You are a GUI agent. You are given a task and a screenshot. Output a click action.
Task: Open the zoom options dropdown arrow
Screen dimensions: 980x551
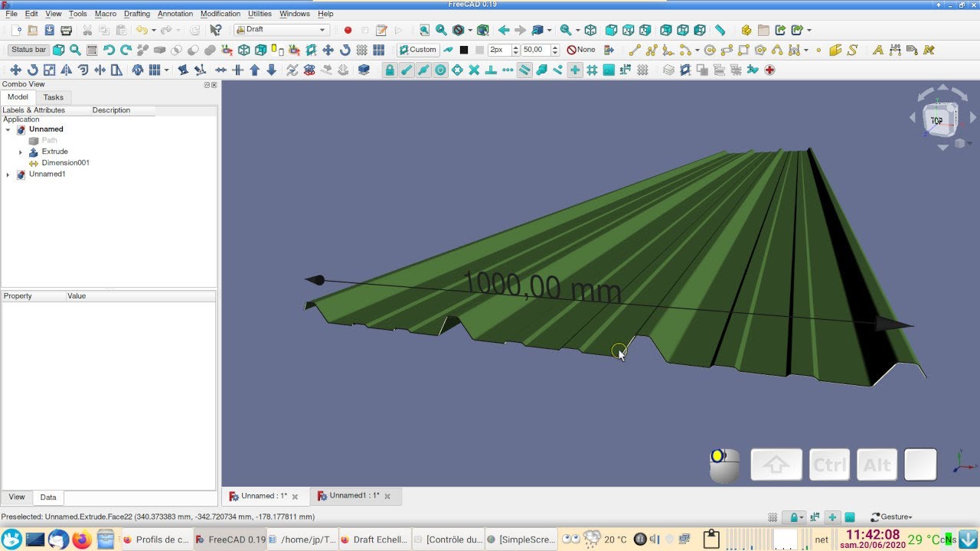(x=577, y=30)
